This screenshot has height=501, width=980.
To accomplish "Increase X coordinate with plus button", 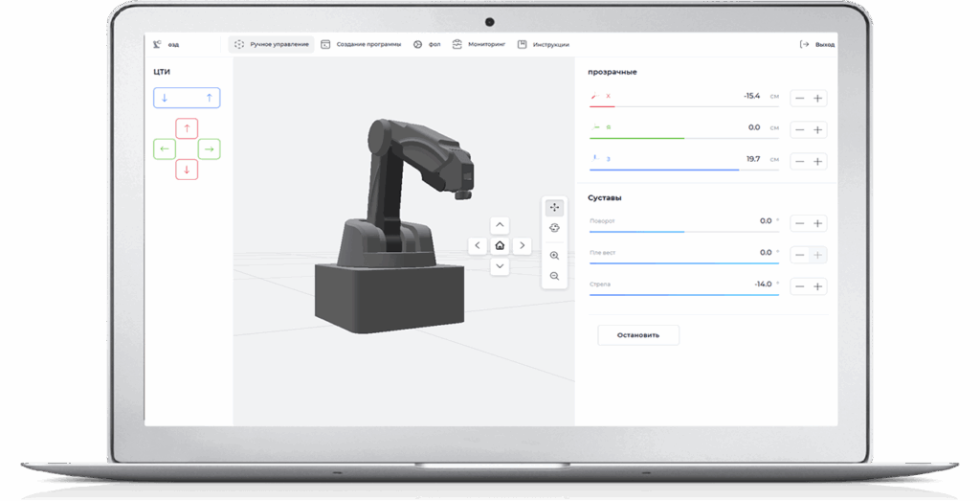I will [x=818, y=99].
